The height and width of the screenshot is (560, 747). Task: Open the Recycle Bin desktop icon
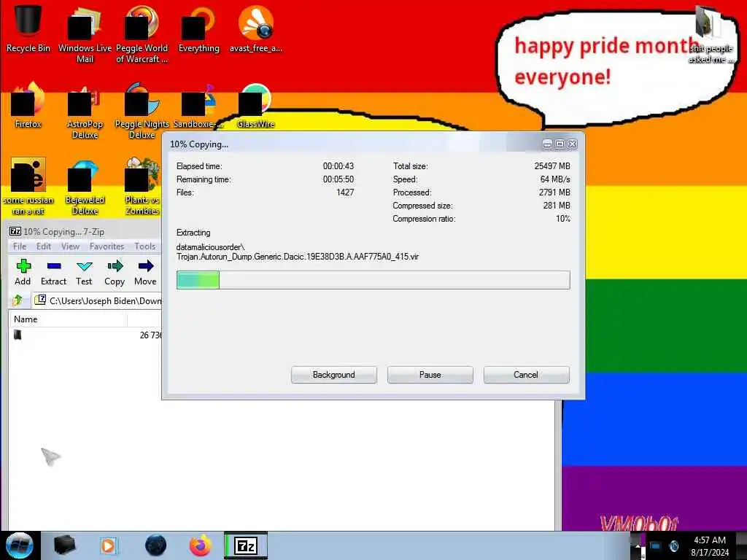pos(28,28)
